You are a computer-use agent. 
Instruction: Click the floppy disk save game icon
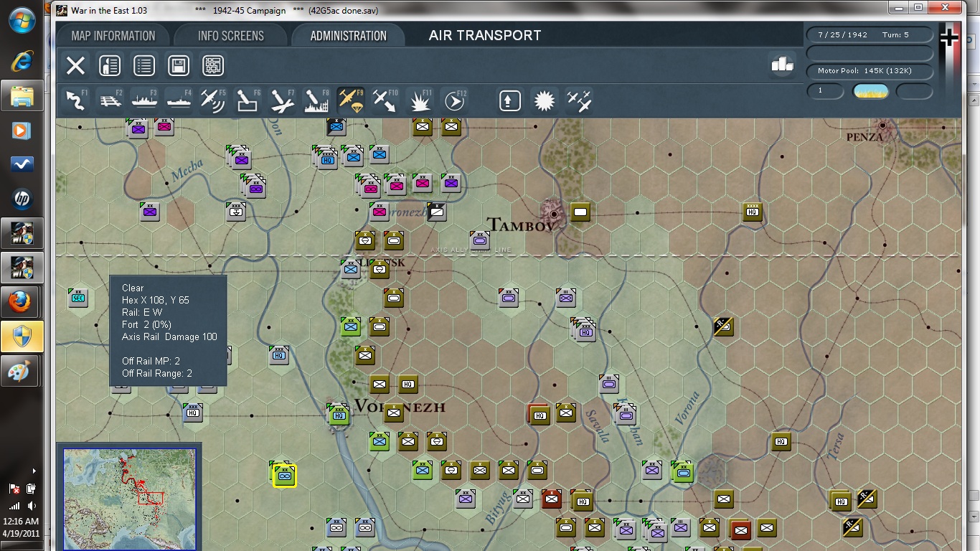pos(179,66)
